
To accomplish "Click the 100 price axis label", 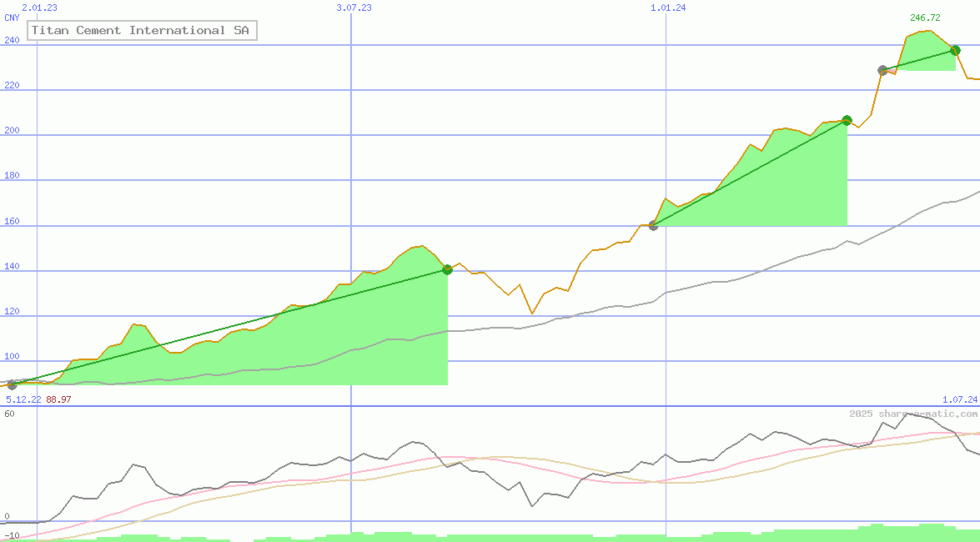I will [x=12, y=356].
